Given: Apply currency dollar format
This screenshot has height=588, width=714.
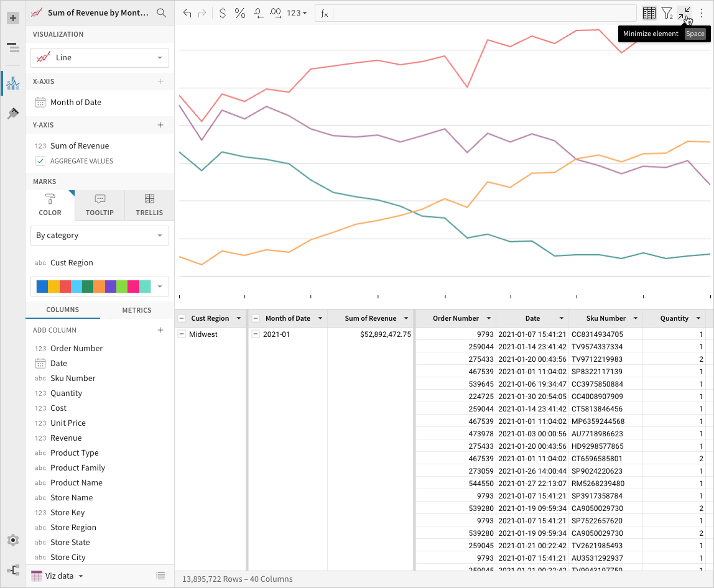Looking at the screenshot, I should [x=222, y=13].
